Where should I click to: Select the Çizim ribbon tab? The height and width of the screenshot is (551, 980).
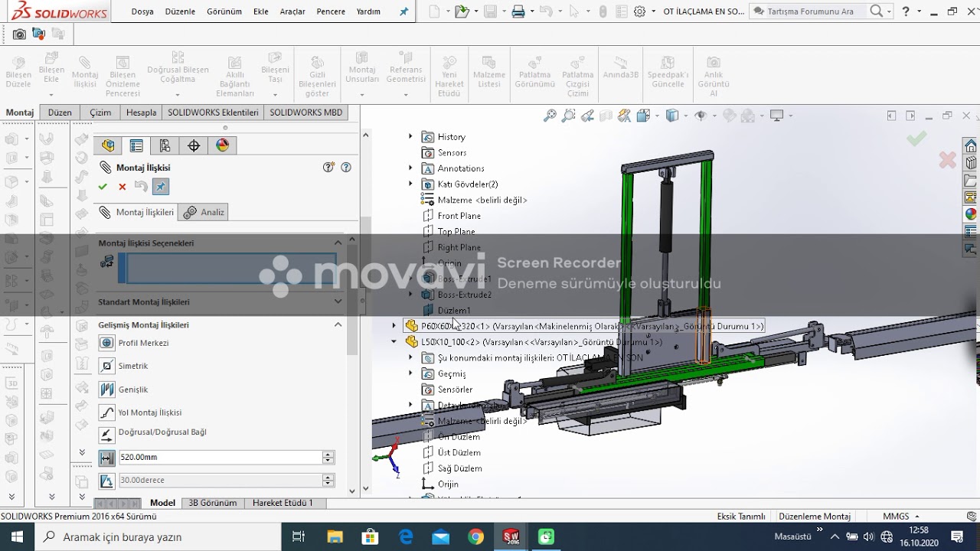click(100, 112)
